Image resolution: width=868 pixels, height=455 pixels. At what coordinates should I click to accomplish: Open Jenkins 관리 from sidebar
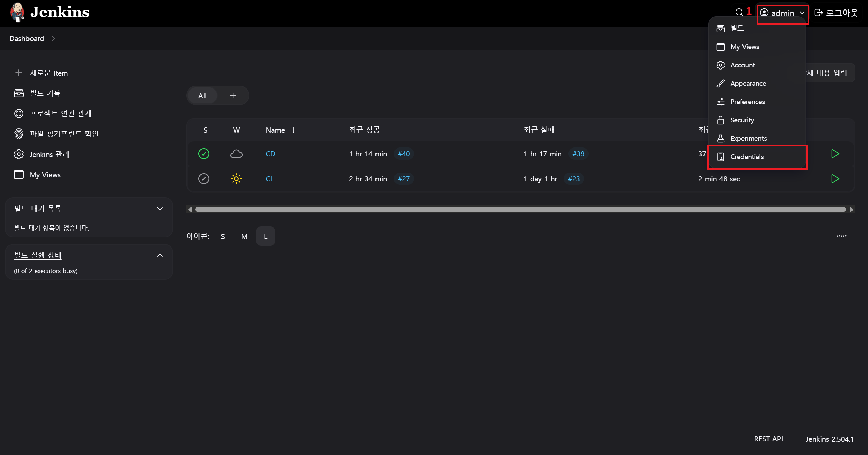point(49,154)
